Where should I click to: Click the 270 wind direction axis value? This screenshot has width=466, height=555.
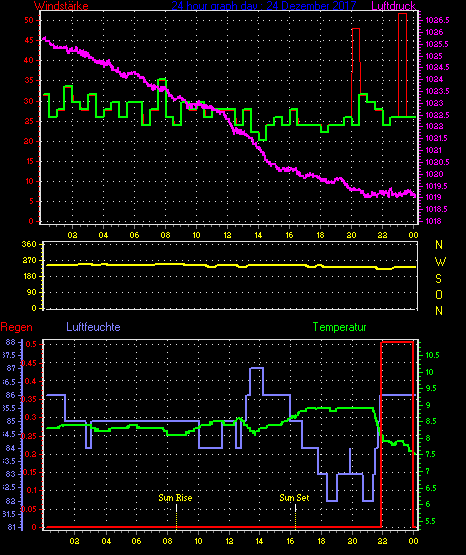click(x=29, y=260)
